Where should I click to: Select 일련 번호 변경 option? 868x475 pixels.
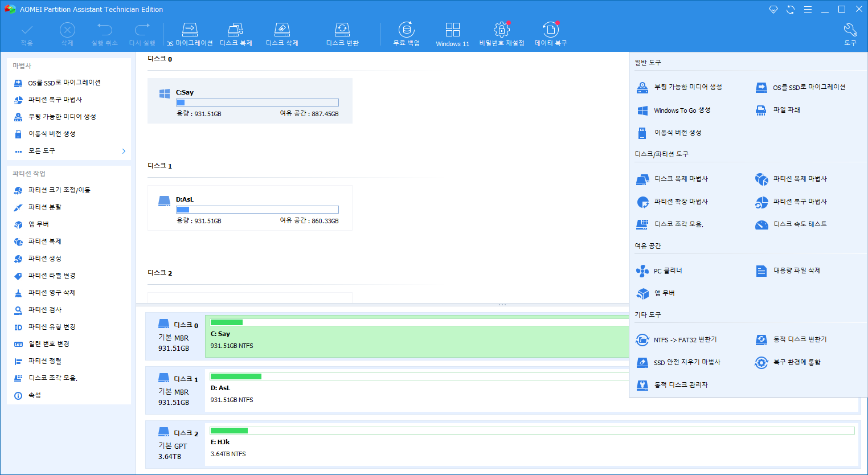41,344
